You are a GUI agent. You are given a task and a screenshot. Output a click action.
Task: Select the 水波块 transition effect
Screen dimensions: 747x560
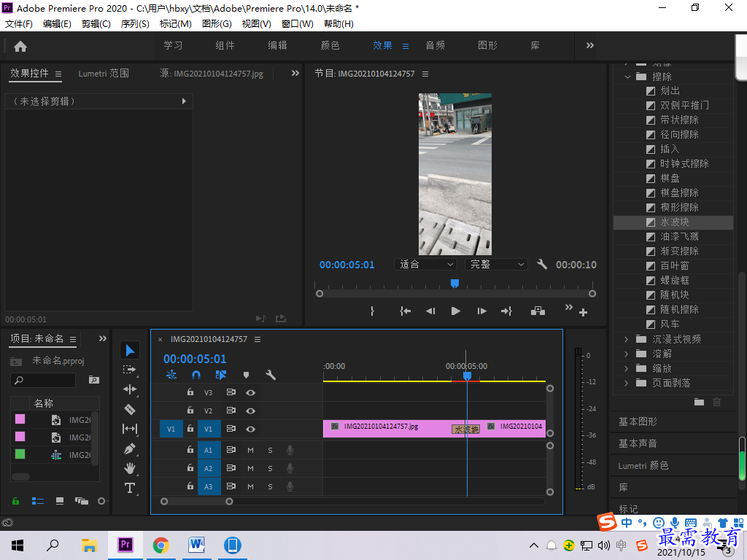[673, 222]
